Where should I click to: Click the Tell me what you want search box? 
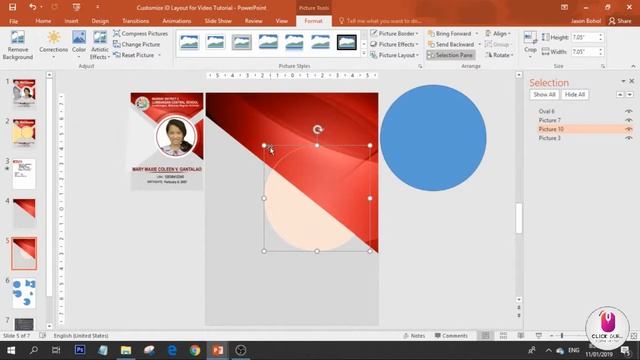point(384,21)
